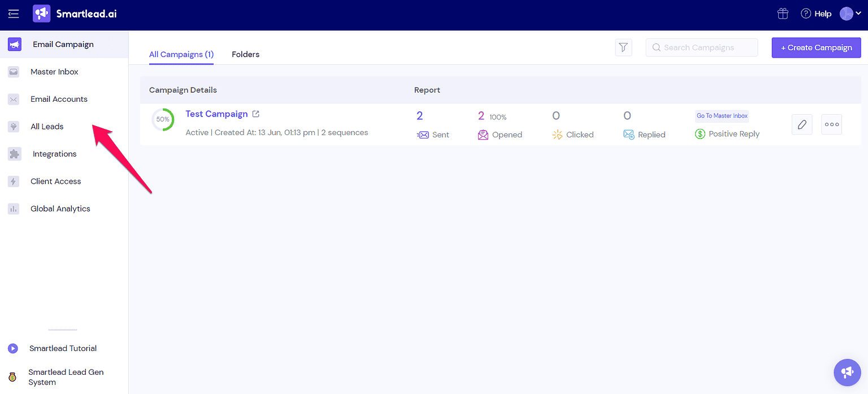Open Global Analytics
Viewport: 868px width, 394px height.
[60, 209]
